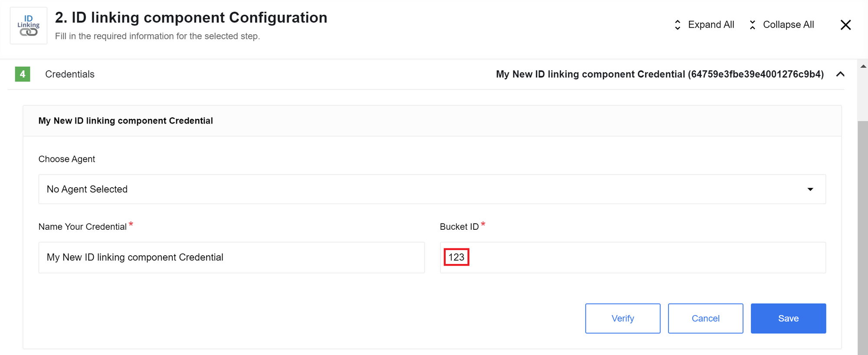This screenshot has height=355, width=868.
Task: Click the vertical scrollbar thumb
Action: [863, 238]
